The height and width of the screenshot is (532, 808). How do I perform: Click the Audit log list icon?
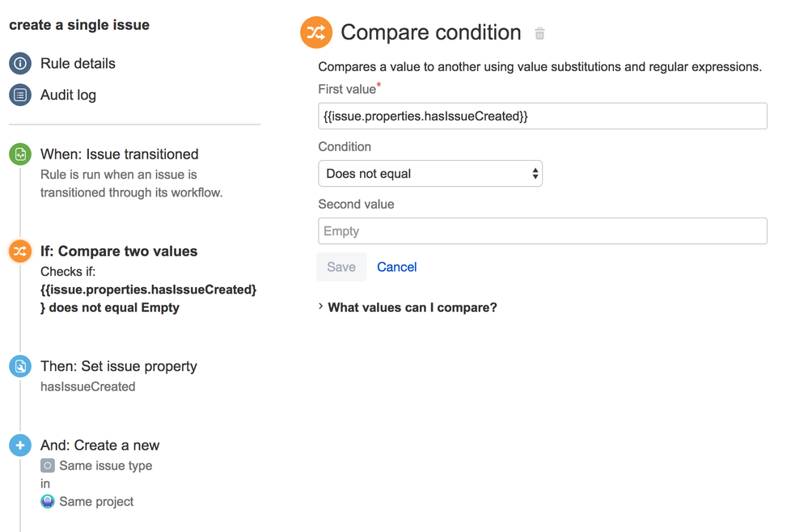(x=20, y=95)
